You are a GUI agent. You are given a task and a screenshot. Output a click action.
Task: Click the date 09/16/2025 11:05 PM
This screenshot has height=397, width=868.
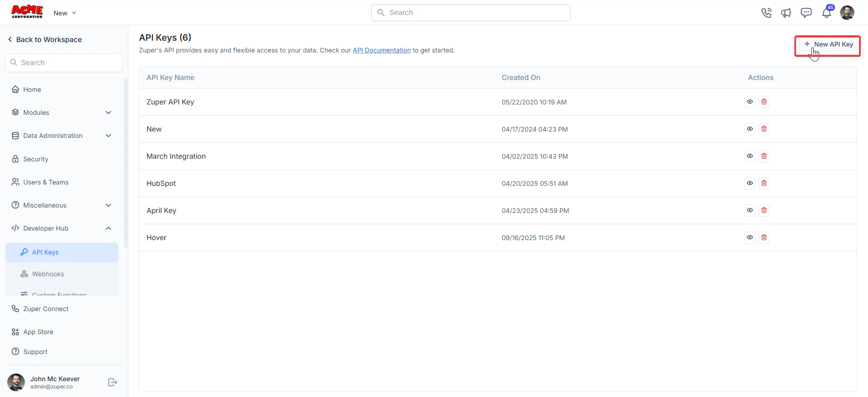click(533, 238)
